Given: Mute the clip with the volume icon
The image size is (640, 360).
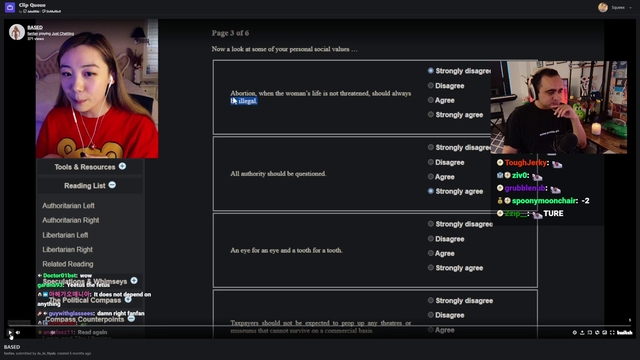Looking at the screenshot, I should tap(18, 333).
